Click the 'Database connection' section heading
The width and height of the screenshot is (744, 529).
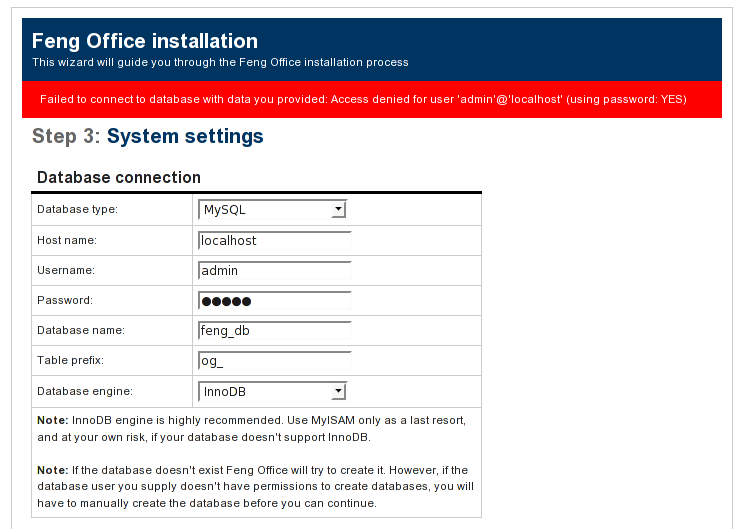119,177
